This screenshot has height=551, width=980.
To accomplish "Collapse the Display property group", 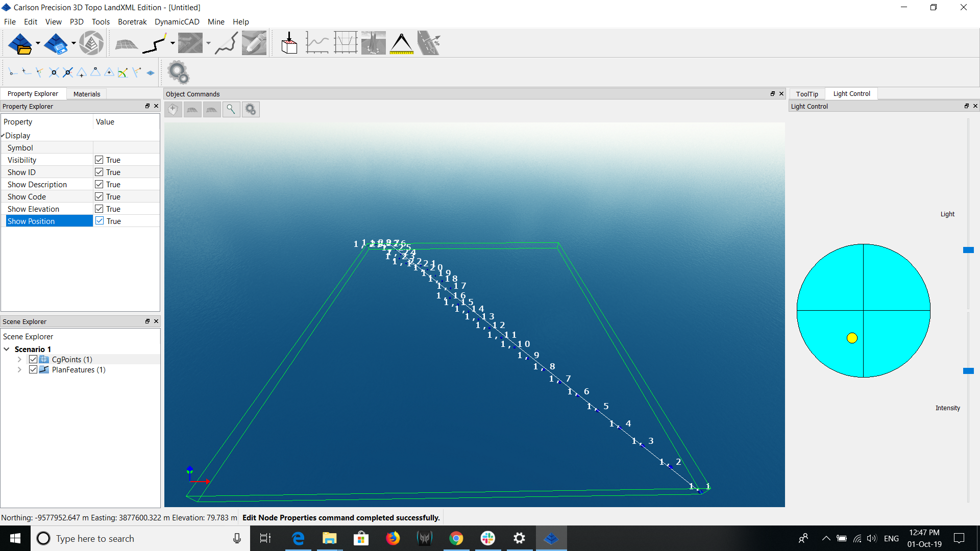I will pyautogui.click(x=3, y=136).
